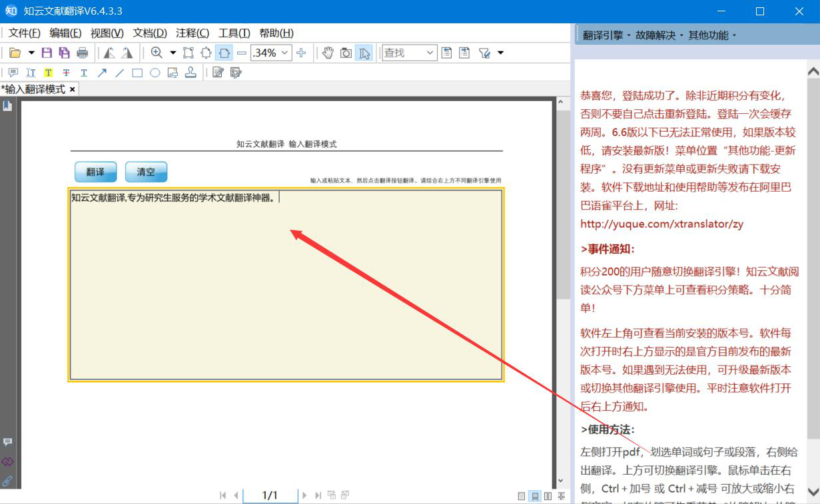Go to the first page
This screenshot has height=504, width=820.
coord(222,495)
